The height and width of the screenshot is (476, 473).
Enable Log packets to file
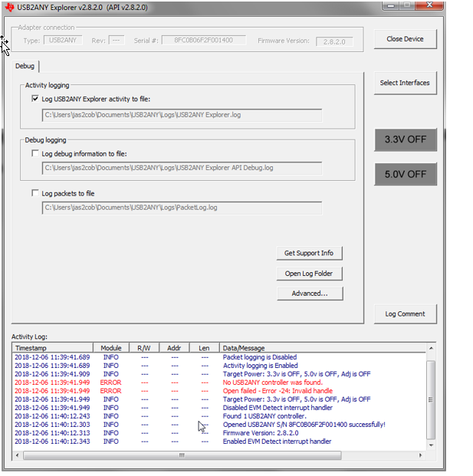(35, 193)
